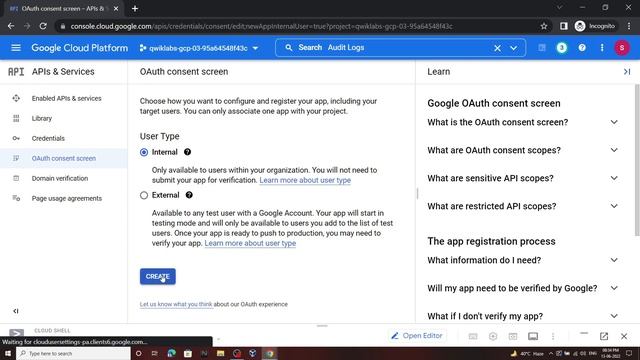Bookmark this page with star icon
The height and width of the screenshot is (360, 640).
tap(544, 26)
